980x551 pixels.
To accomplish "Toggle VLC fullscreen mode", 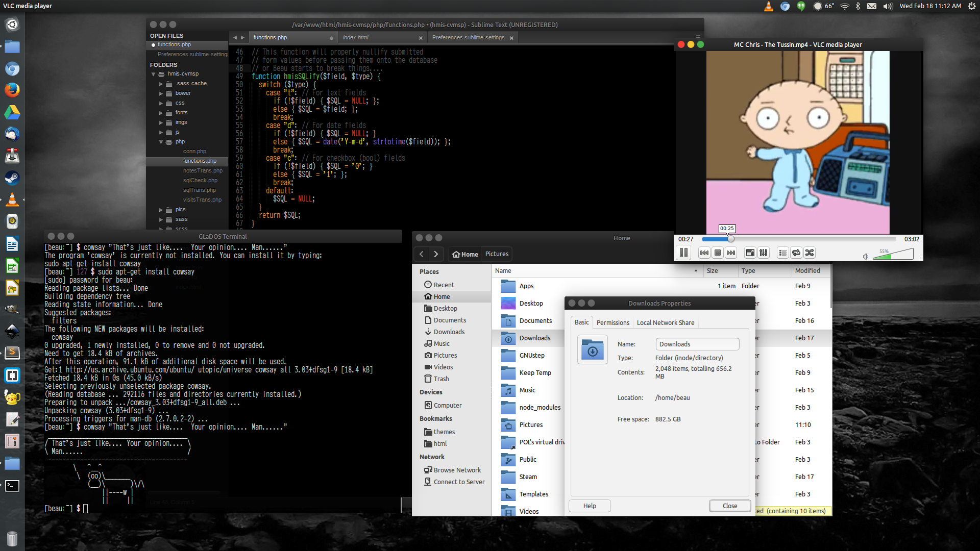I will (x=750, y=253).
